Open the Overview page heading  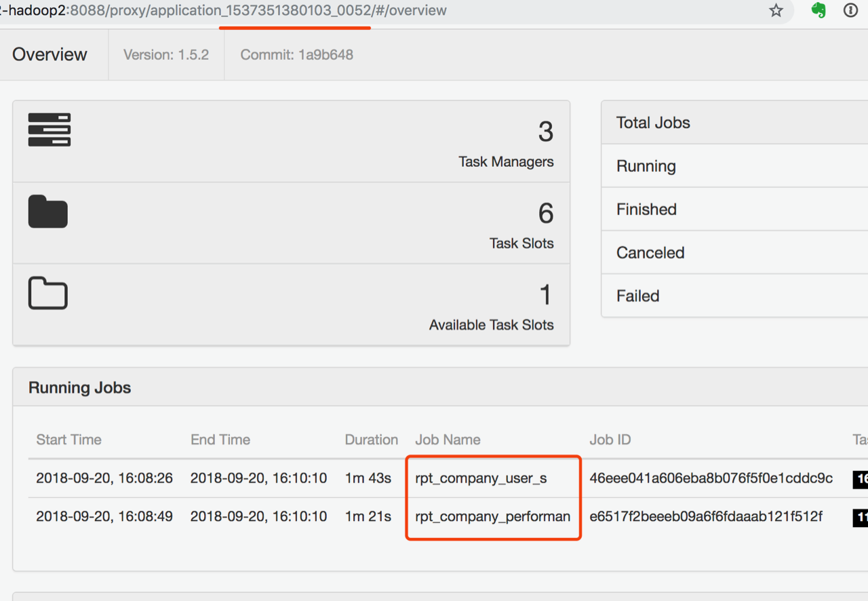click(50, 55)
